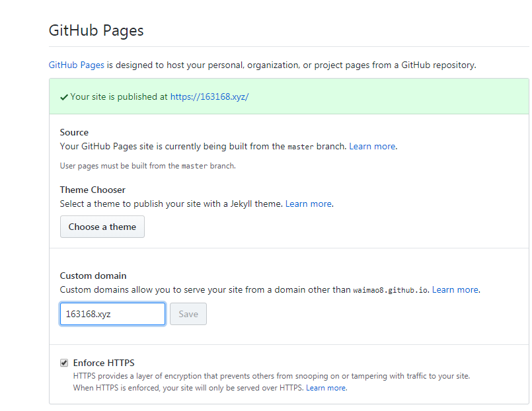This screenshot has width=532, height=411.
Task: Click the Choose a theme button
Action: pos(102,227)
